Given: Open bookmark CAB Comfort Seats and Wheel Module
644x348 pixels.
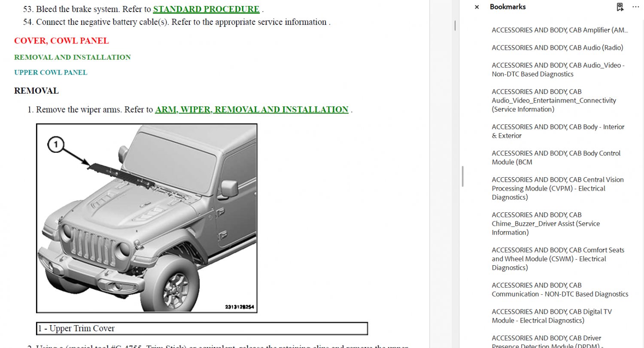Looking at the screenshot, I should pos(558,259).
